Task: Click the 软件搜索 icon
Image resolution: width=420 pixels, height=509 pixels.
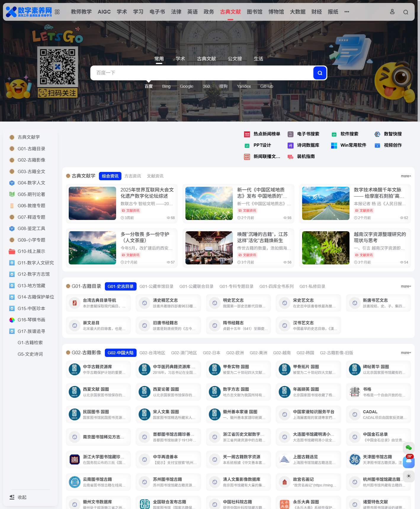Action: point(334,134)
